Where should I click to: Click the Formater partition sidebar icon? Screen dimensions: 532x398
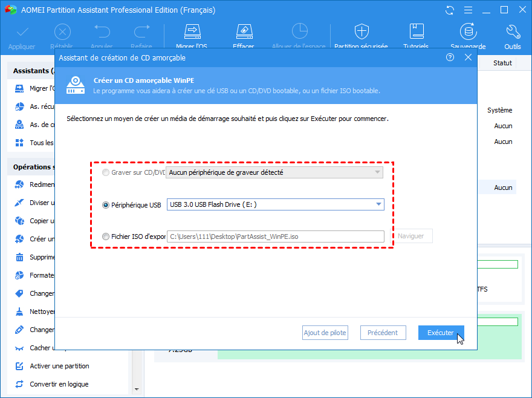19,275
